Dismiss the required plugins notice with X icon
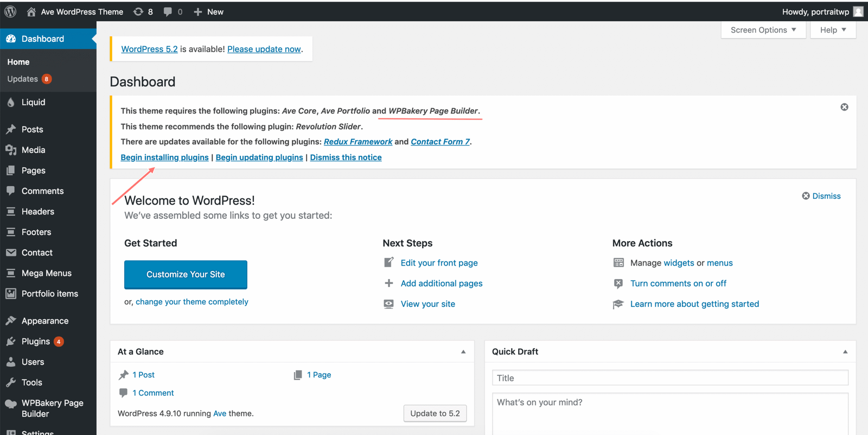This screenshot has height=435, width=868. point(844,107)
